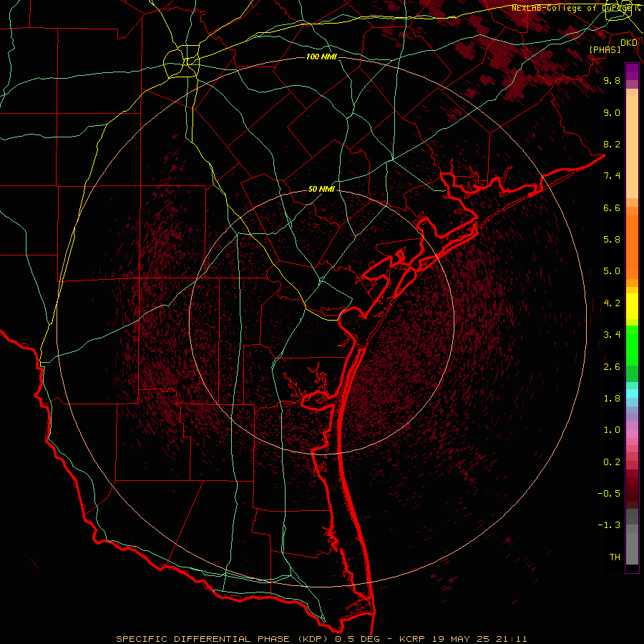Pick the cyan segment of the color bar
Image resolution: width=644 pixels, height=644 pixels.
click(632, 394)
